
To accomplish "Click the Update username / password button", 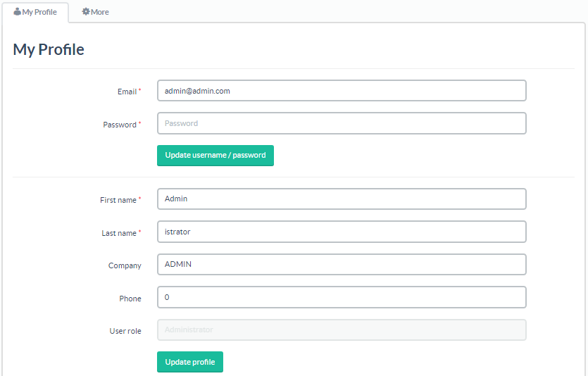I will 215,155.
